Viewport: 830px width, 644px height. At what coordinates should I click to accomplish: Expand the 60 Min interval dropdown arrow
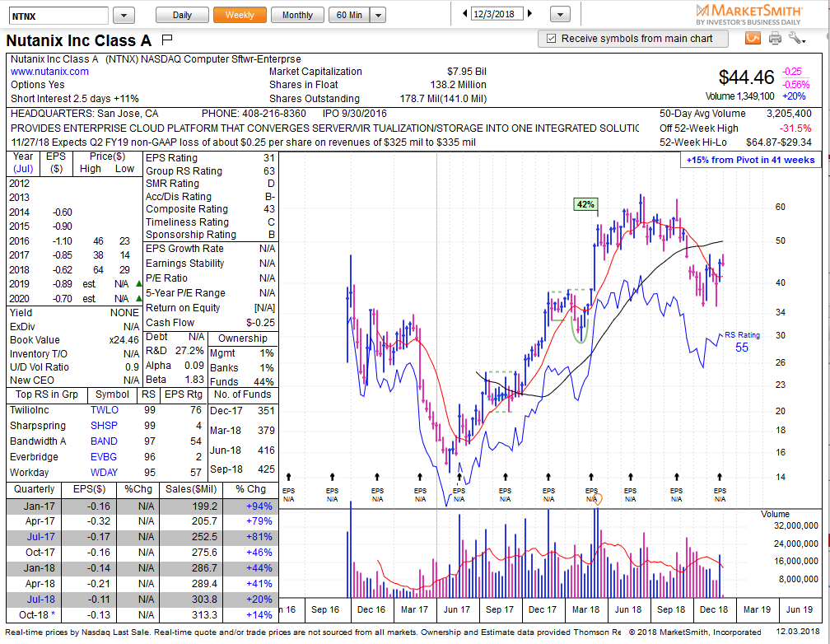coord(378,16)
